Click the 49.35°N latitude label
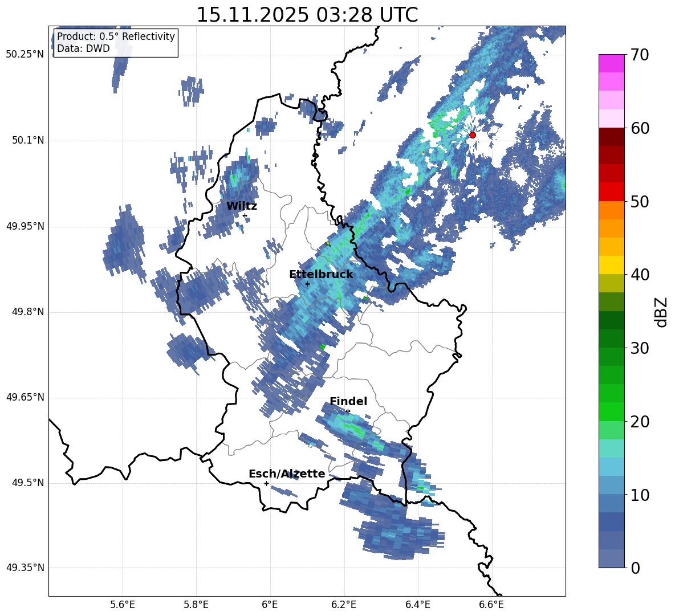This screenshot has height=616, width=675. (26, 568)
